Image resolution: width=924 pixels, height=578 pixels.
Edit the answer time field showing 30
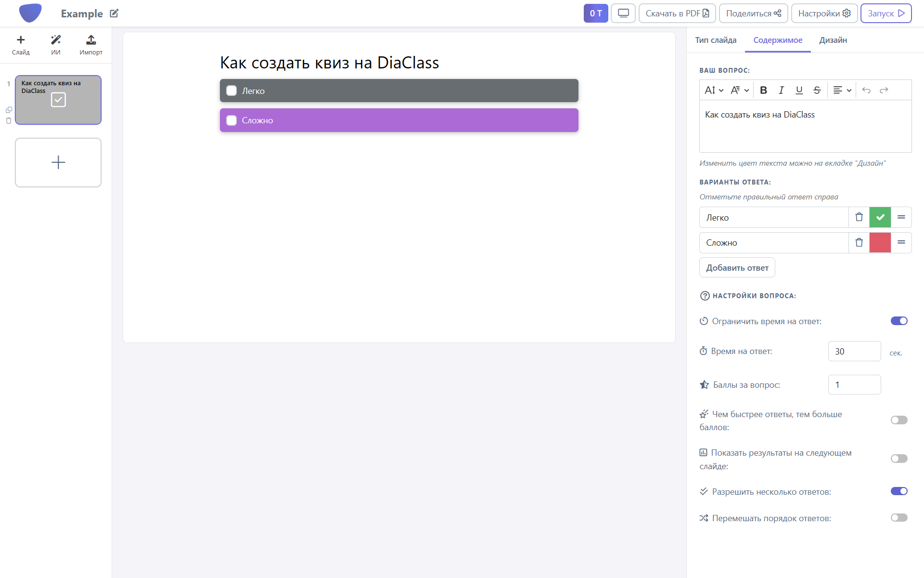click(854, 351)
